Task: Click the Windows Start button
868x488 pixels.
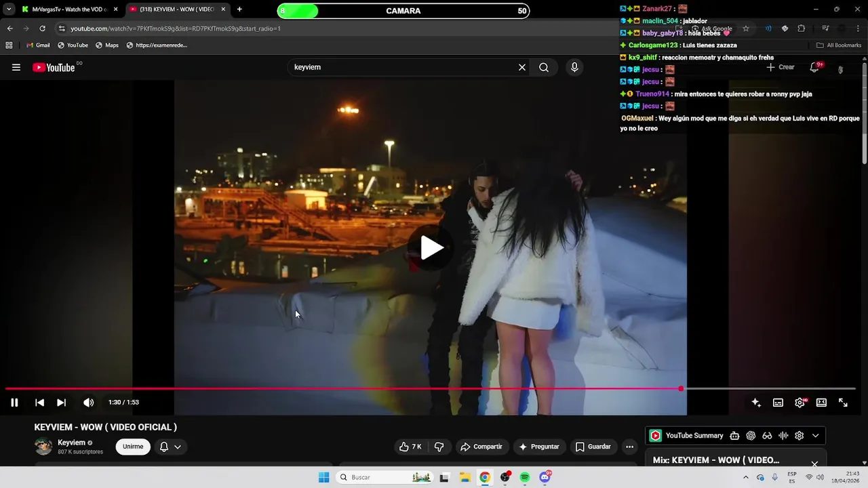Action: (323, 477)
